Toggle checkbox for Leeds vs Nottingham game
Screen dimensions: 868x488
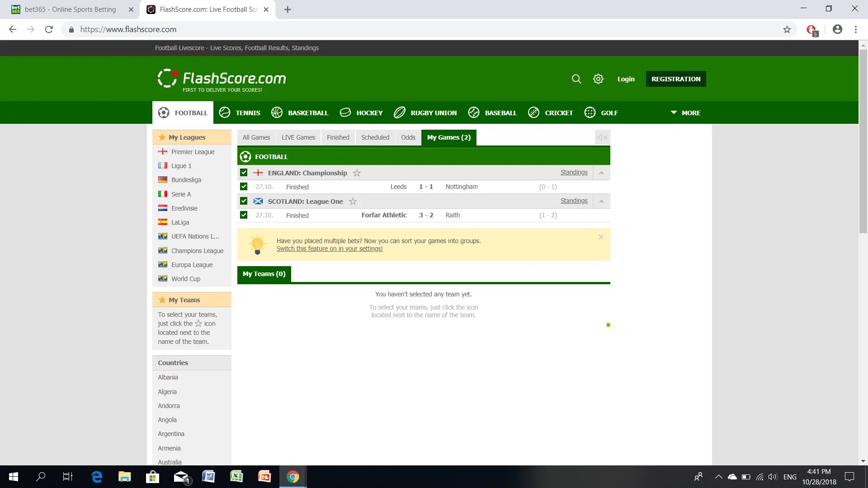[x=243, y=186]
